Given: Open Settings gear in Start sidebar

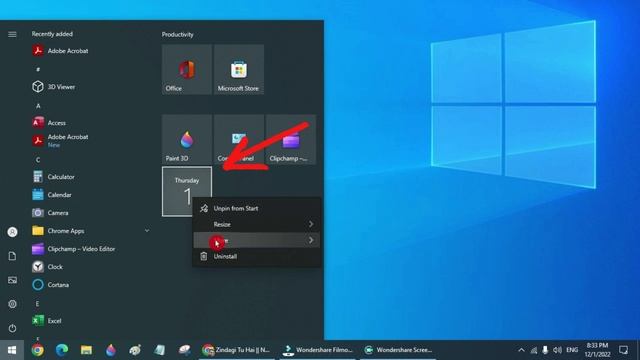Looking at the screenshot, I should point(12,304).
